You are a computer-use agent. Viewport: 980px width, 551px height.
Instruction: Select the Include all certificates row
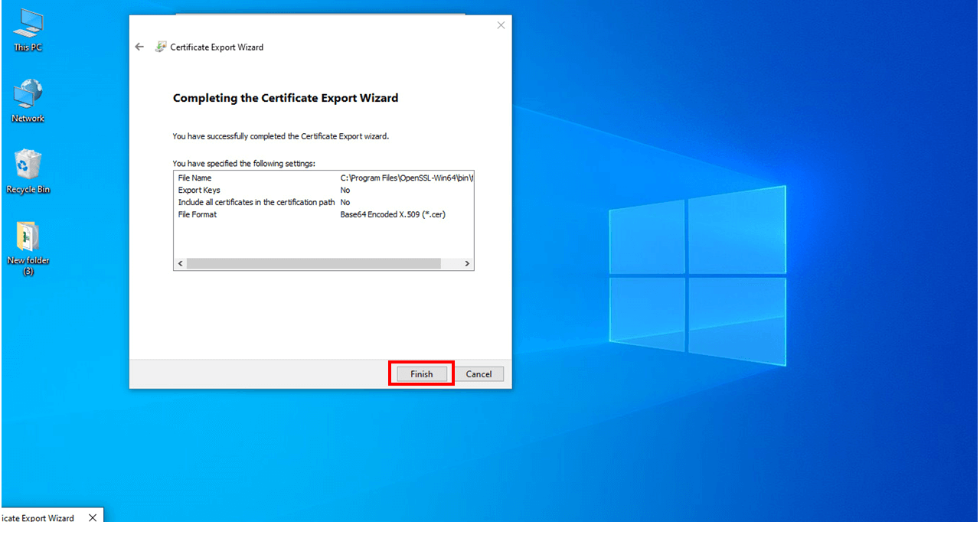click(256, 202)
